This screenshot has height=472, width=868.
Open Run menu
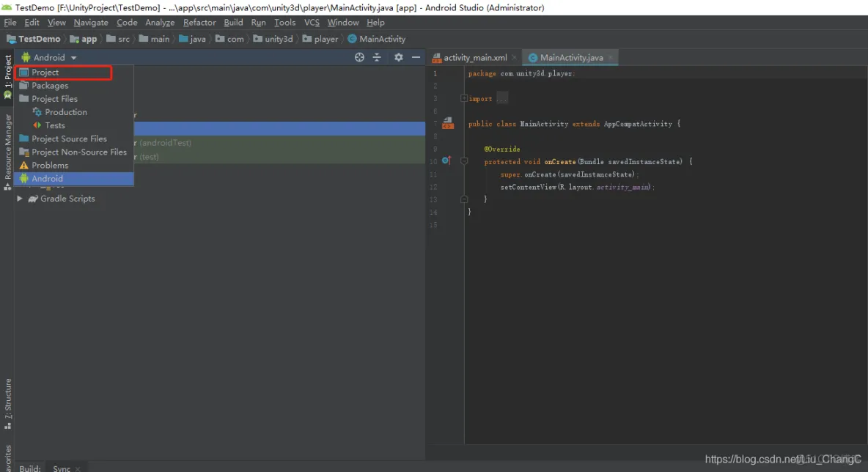point(258,23)
